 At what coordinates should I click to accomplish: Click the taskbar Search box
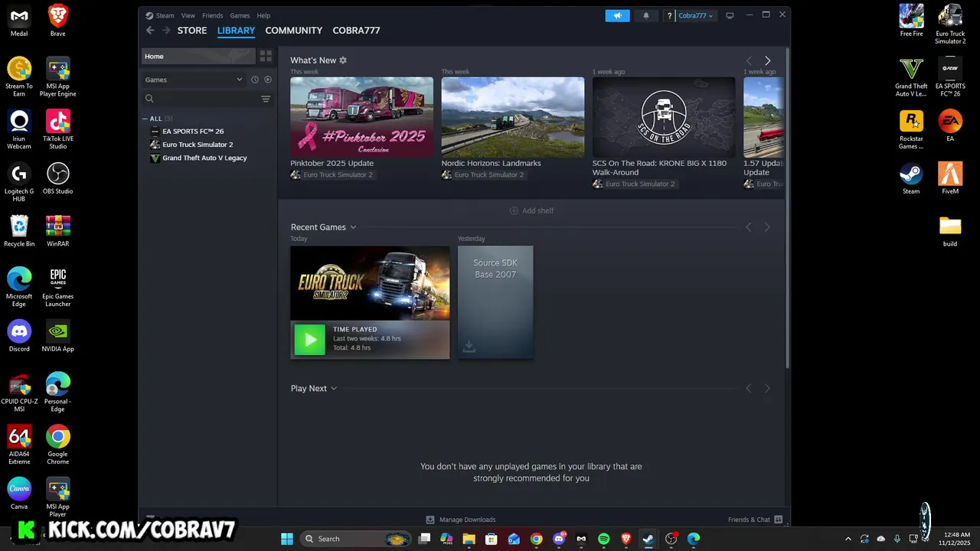tap(356, 539)
